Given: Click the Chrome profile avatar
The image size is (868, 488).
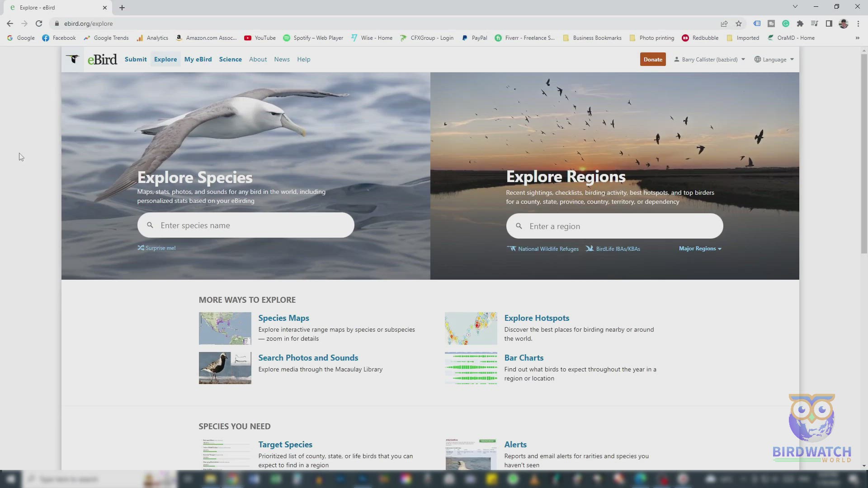Looking at the screenshot, I should pyautogui.click(x=844, y=23).
